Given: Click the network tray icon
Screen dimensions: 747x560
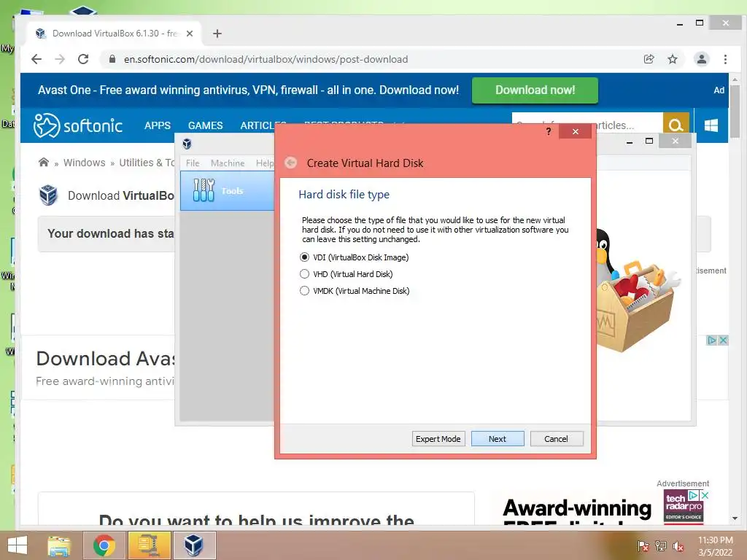Looking at the screenshot, I should tap(661, 545).
